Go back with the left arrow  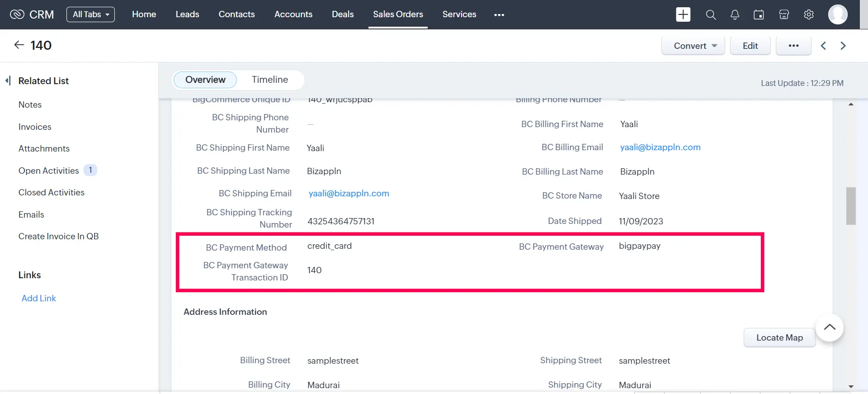19,45
